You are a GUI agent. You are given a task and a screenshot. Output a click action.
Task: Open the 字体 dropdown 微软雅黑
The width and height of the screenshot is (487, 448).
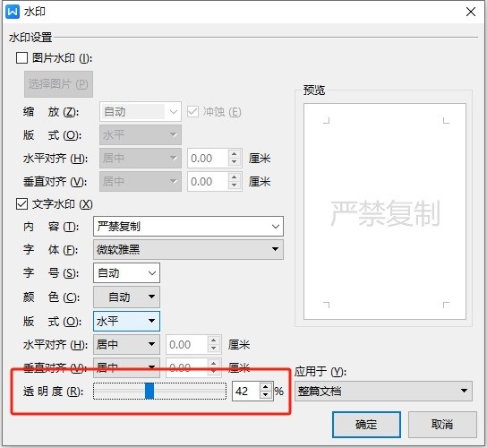(x=188, y=249)
